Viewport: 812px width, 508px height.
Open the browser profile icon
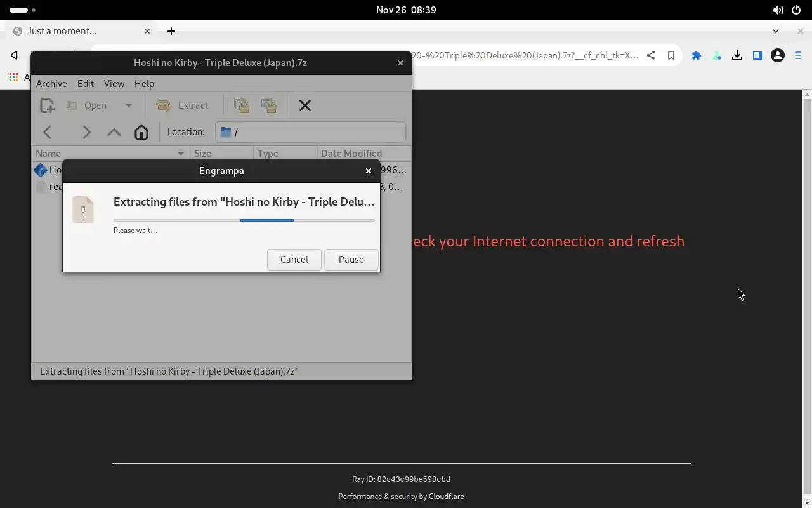pos(778,55)
